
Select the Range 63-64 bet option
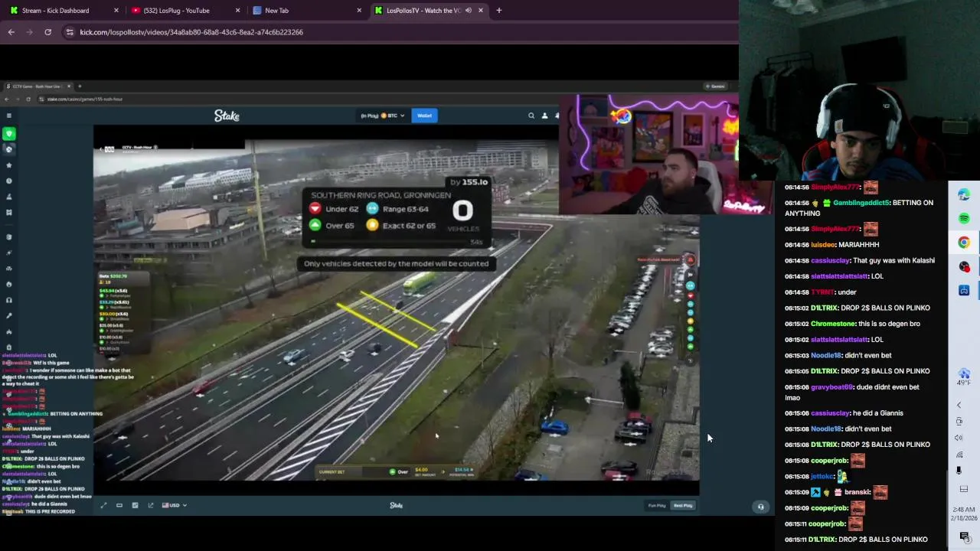tap(397, 209)
